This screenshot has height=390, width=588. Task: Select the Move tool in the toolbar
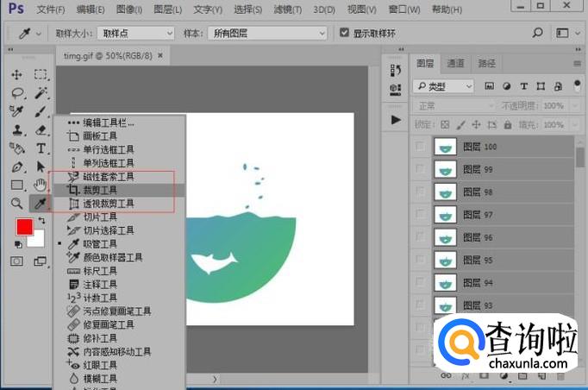tap(16, 75)
